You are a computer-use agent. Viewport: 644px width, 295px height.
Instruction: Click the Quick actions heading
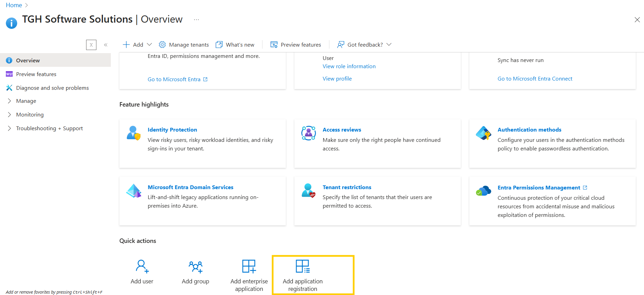pos(138,241)
